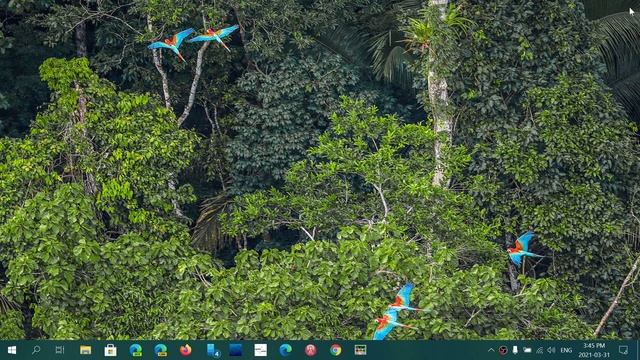Open the battery status tray icon

[527, 350]
